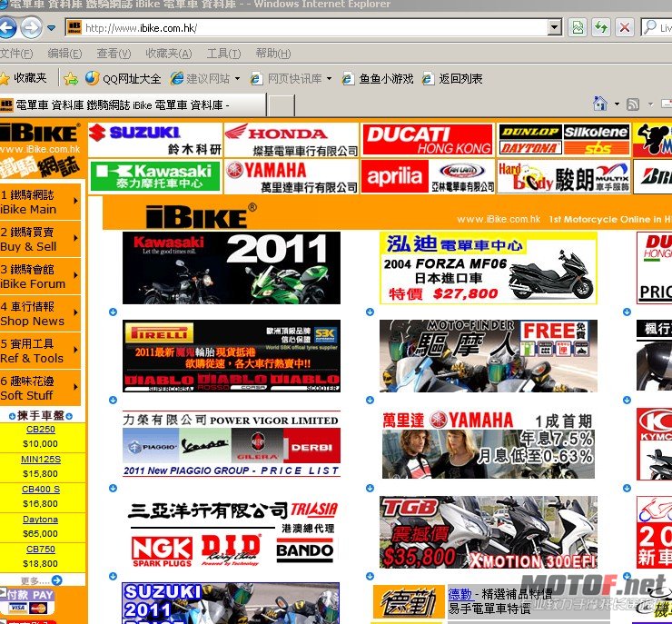
Task: Open the 鱼鱼小游戏 favorites link
Action: pyautogui.click(x=378, y=79)
